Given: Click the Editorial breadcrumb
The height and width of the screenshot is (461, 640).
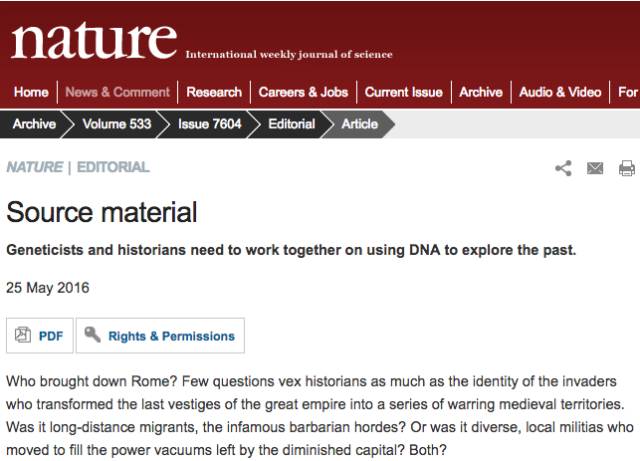Looking at the screenshot, I should (291, 124).
